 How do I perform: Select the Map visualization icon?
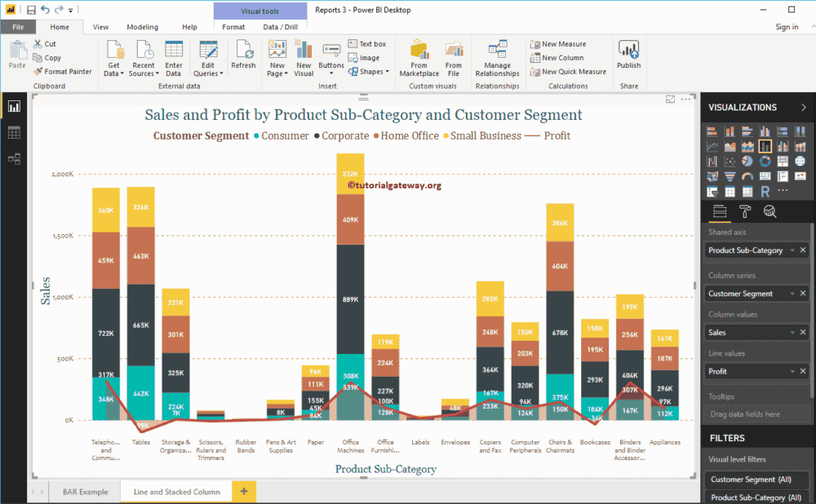800,161
